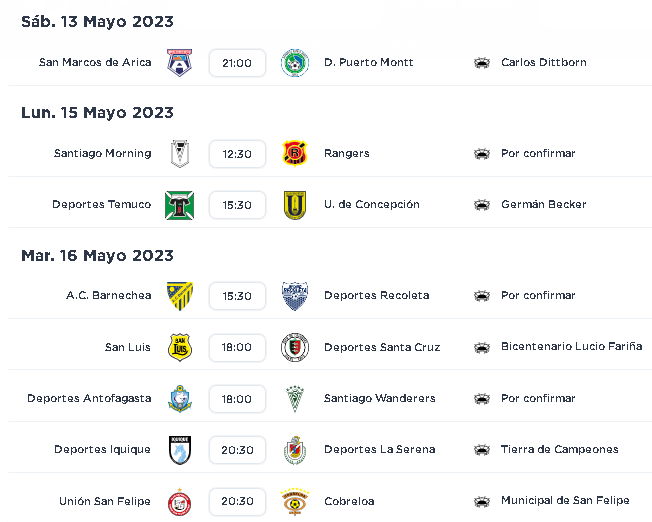Select the Cobreloa club crest
This screenshot has height=522, width=652.
pos(295,502)
